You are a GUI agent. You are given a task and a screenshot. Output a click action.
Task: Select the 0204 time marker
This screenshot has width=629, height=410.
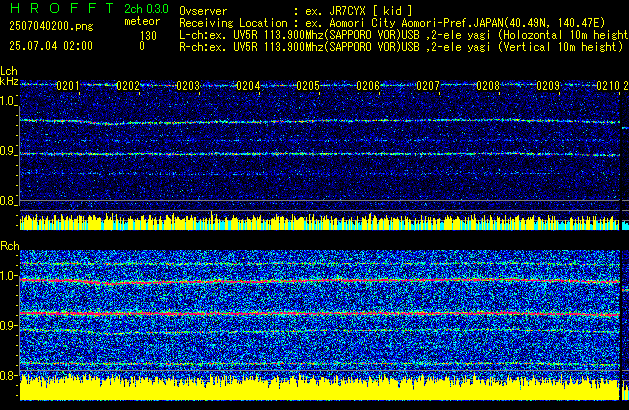[x=248, y=86]
